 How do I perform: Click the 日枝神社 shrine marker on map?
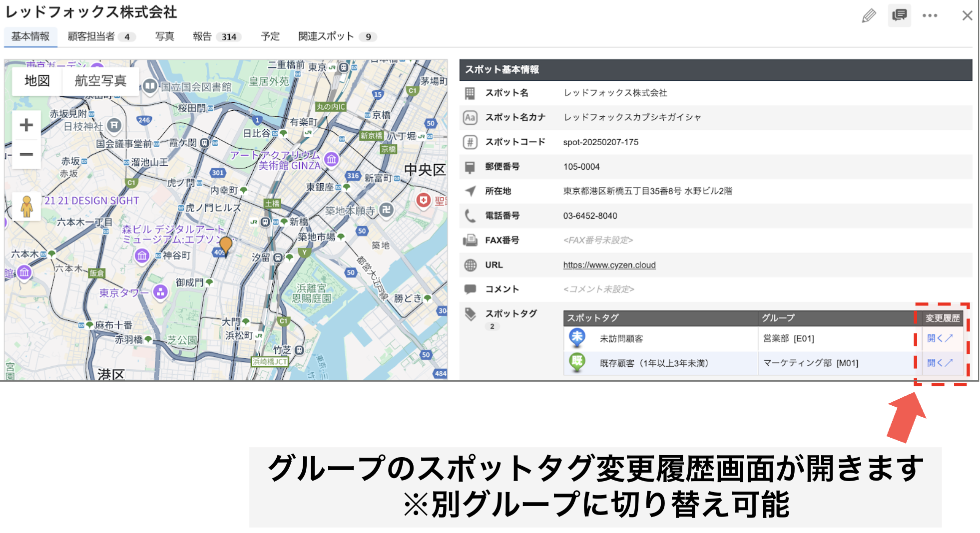tap(114, 125)
